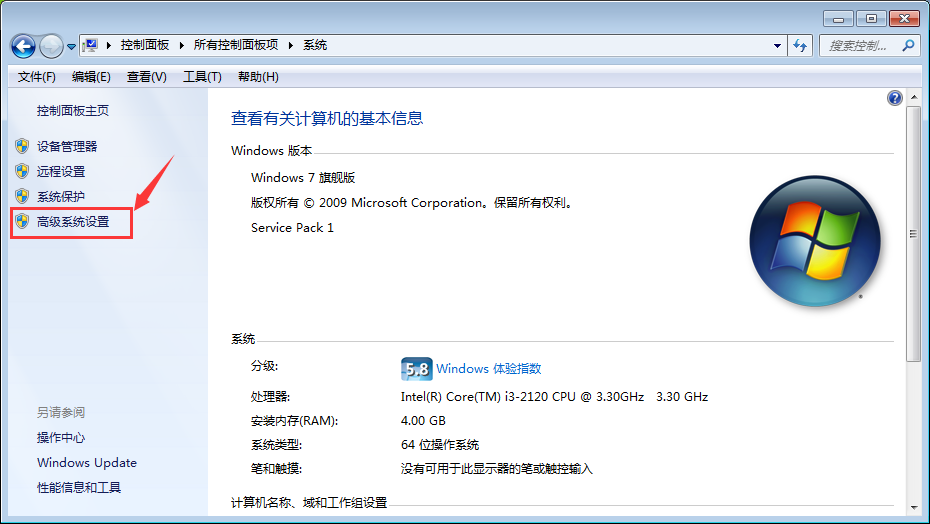Image resolution: width=930 pixels, height=524 pixels.
Task: Expand the arrow before 系统 breadcrumb
Action: (291, 45)
